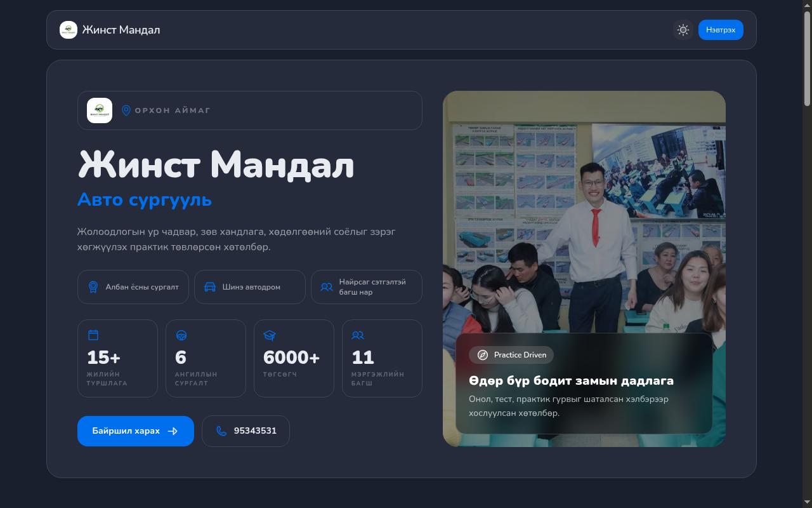Click the steering wheel icon above 6

[181, 335]
